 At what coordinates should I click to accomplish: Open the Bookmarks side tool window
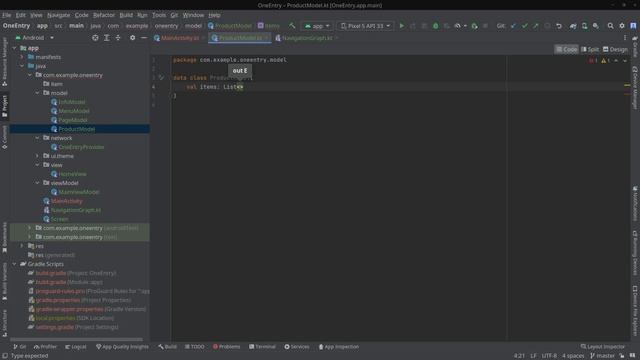pyautogui.click(x=4, y=238)
